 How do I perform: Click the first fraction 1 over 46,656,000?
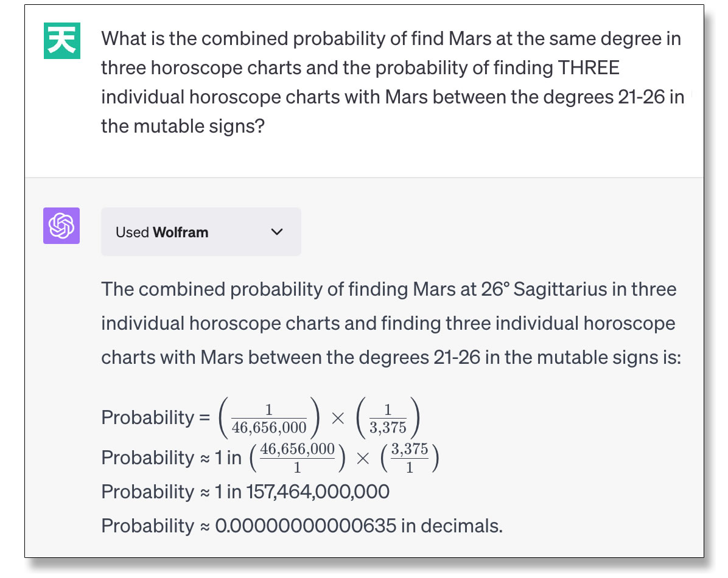[269, 419]
